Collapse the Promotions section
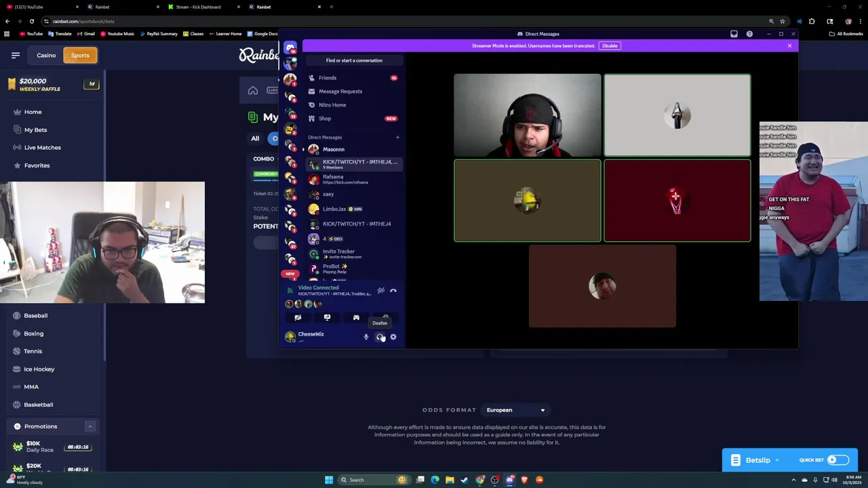 pos(90,426)
